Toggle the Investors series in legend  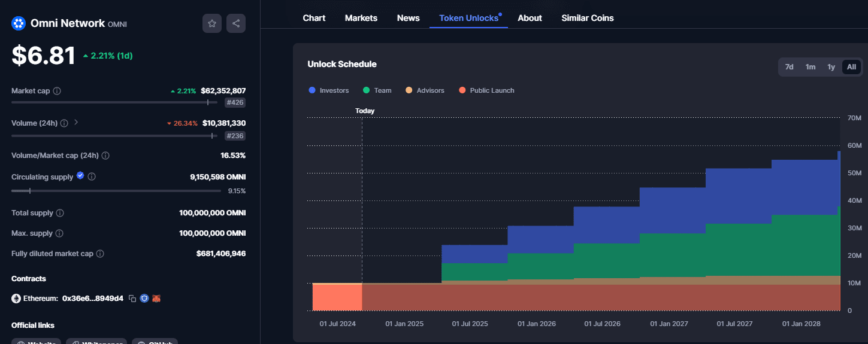click(328, 90)
